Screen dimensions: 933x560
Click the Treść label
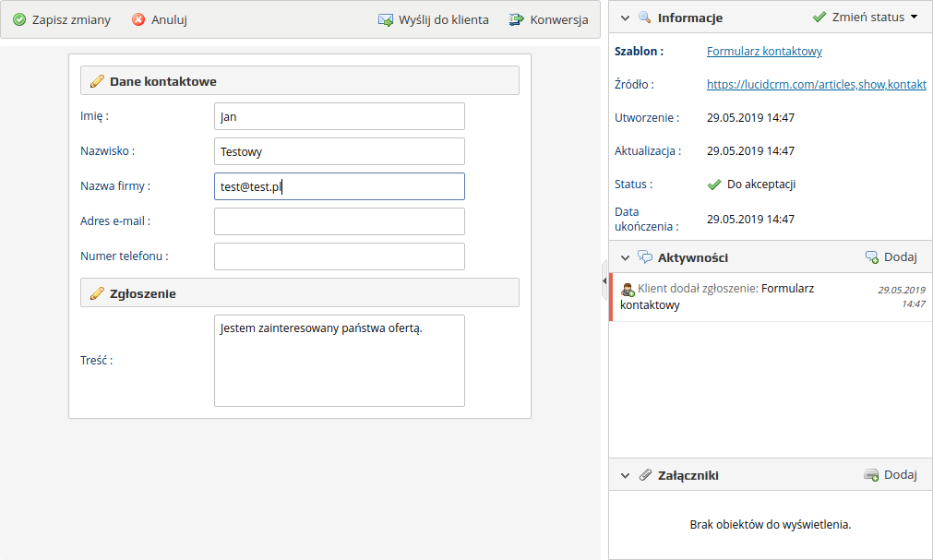(x=96, y=361)
